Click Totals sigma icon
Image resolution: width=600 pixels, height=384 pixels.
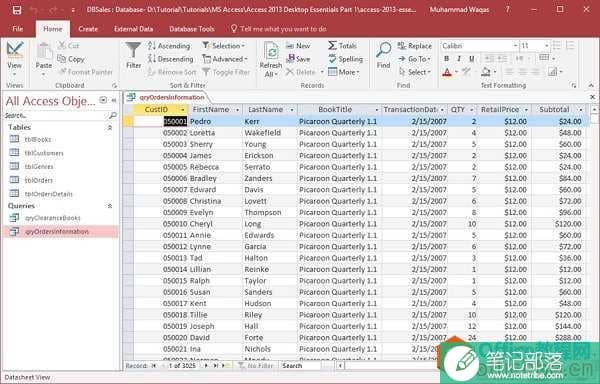[333, 46]
